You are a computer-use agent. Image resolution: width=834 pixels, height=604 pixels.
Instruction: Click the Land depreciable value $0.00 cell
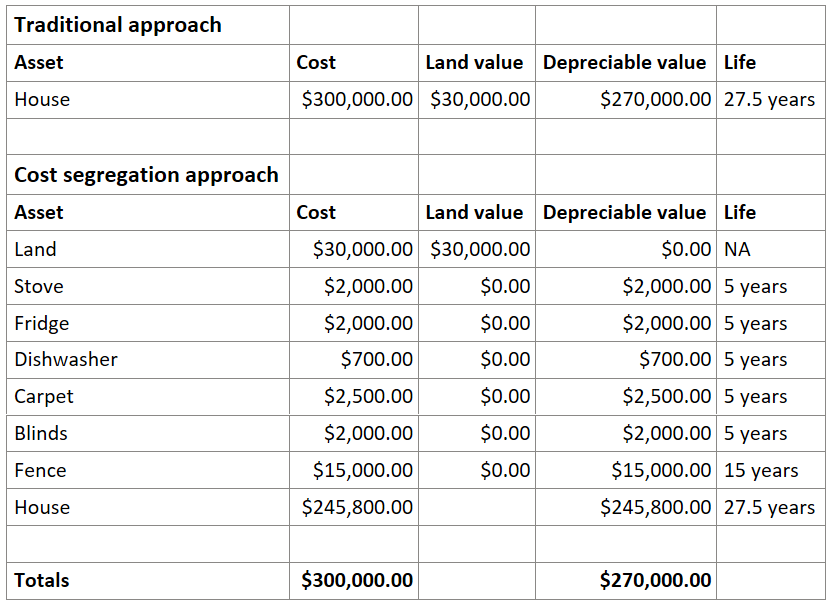(626, 249)
